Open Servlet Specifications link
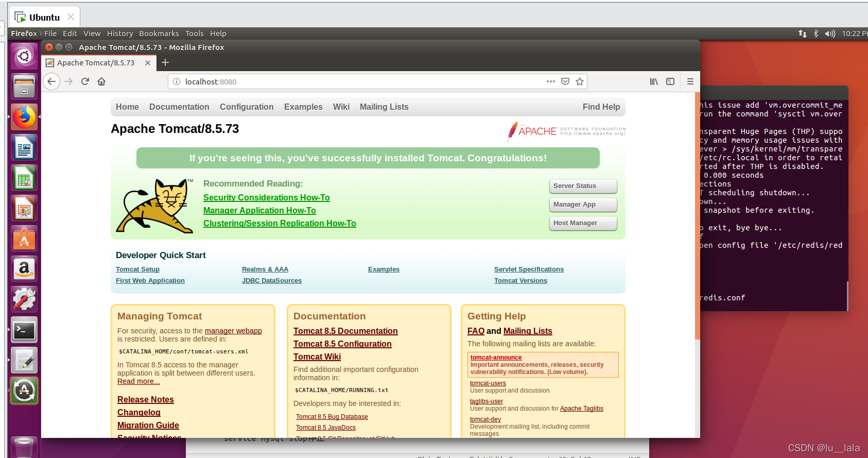The image size is (868, 458). click(529, 269)
